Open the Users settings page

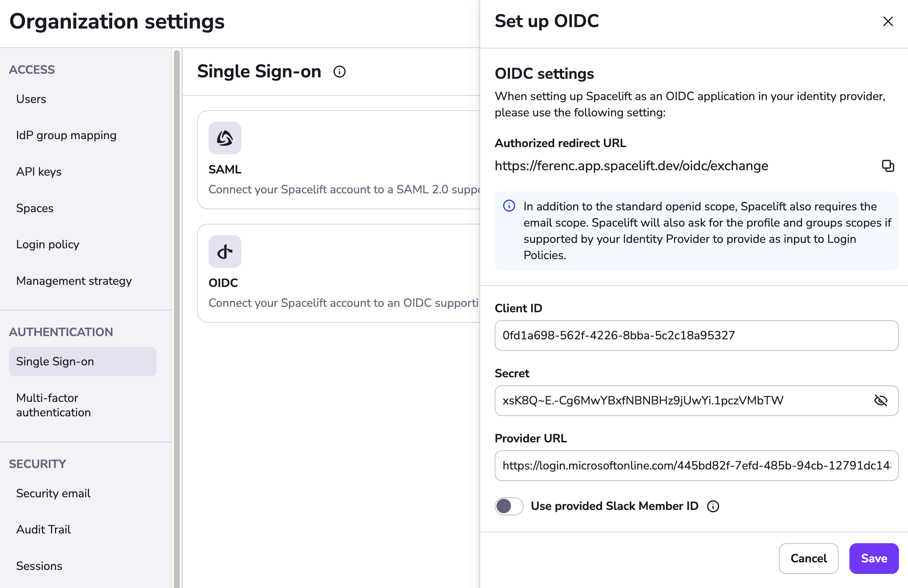pos(31,99)
